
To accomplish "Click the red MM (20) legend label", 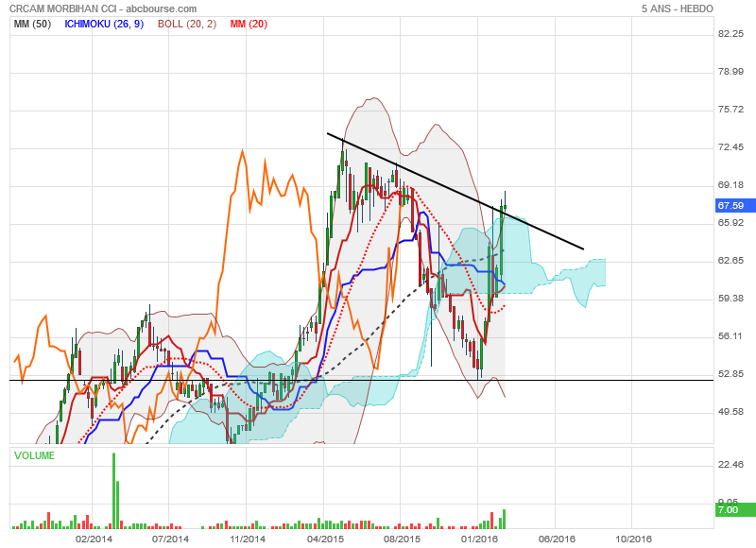I will [x=249, y=25].
